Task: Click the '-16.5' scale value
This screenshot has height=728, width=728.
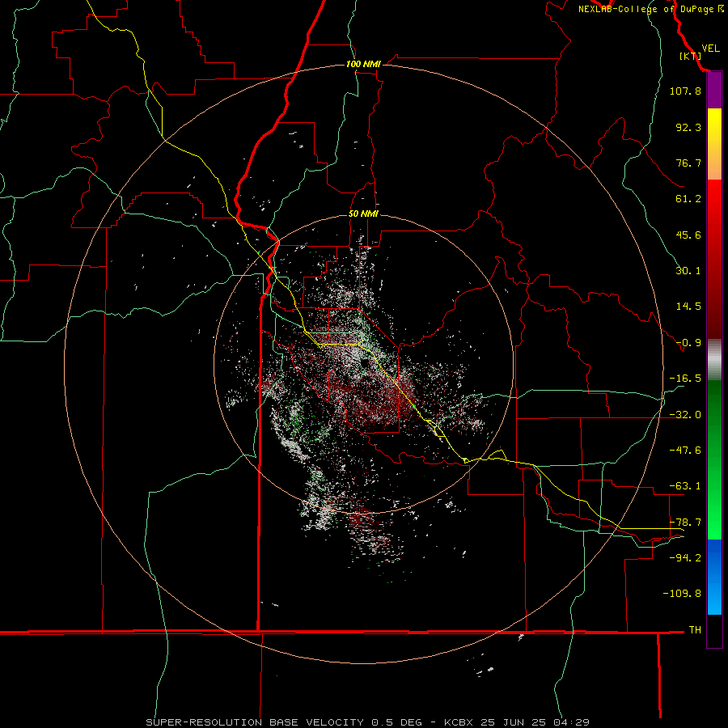Action: click(685, 379)
